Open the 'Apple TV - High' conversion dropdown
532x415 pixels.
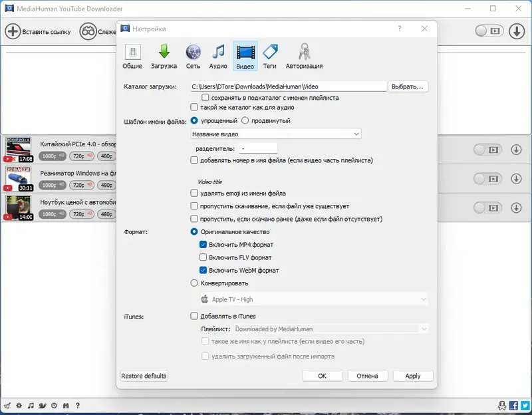coord(314,299)
